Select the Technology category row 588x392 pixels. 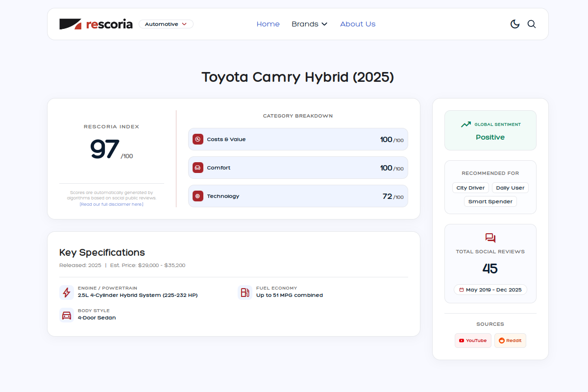(298, 196)
